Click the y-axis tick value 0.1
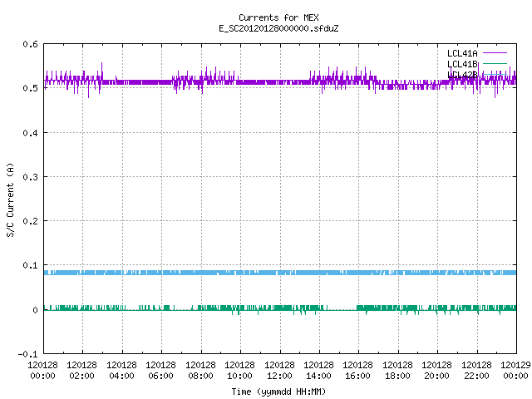532x399 pixels. (30, 265)
